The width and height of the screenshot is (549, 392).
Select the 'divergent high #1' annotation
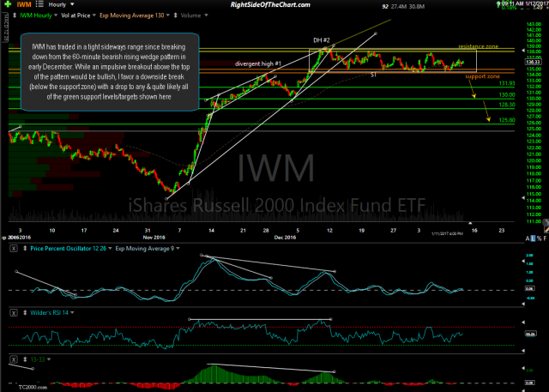(x=258, y=63)
